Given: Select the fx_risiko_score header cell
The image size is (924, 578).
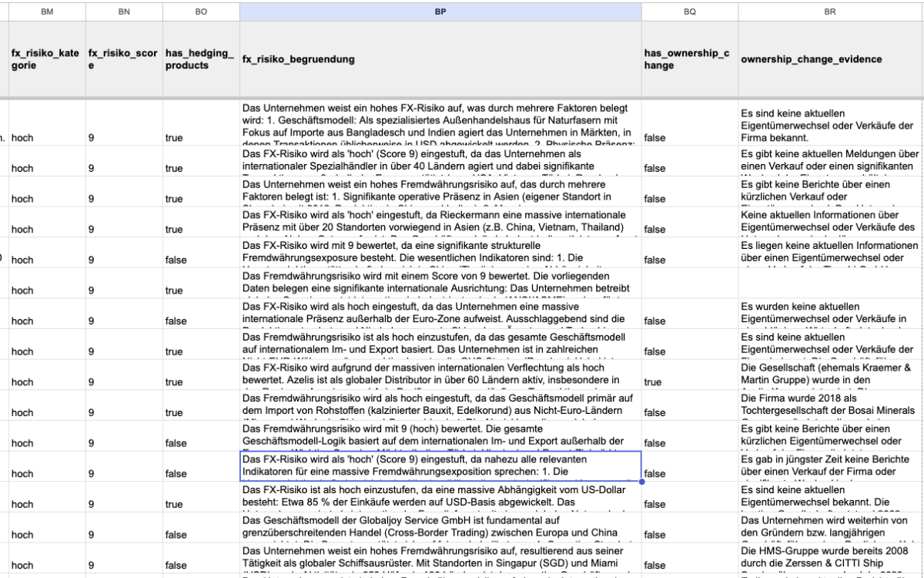Looking at the screenshot, I should [122, 59].
